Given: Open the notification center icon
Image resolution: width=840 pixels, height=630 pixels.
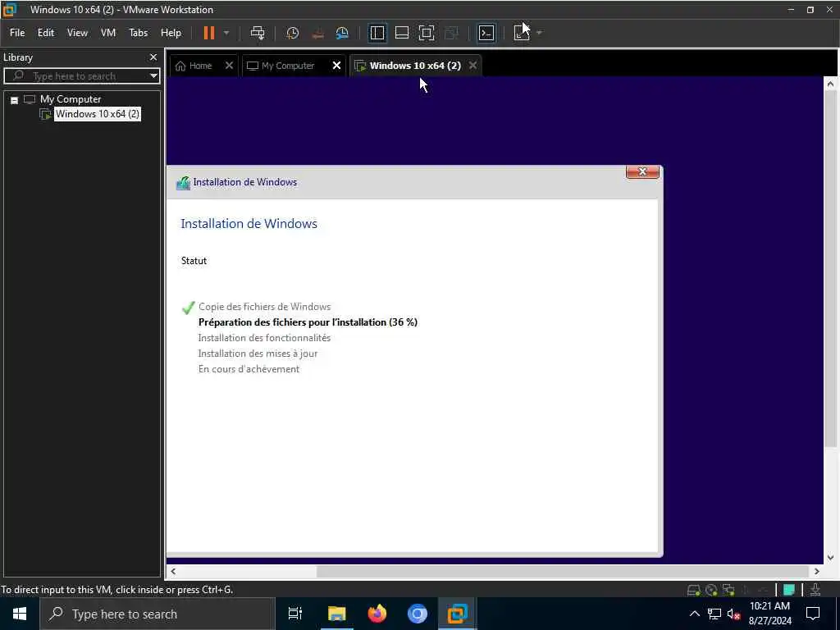Looking at the screenshot, I should coord(813,614).
